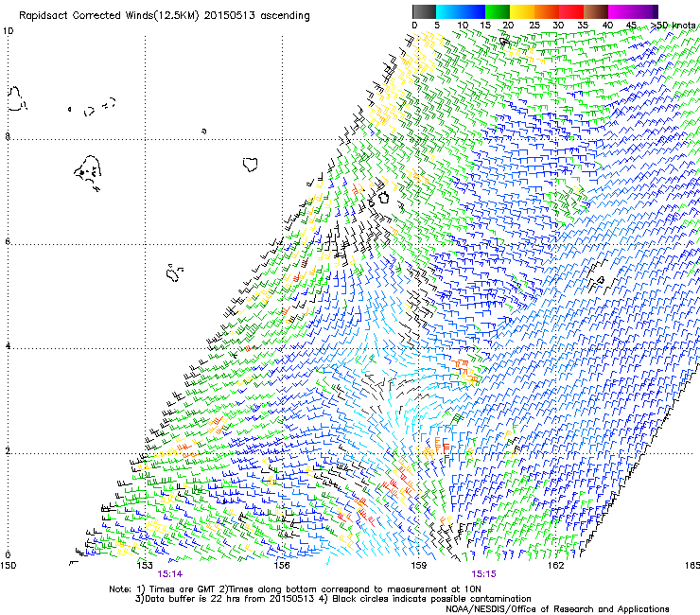Click the legend value '40' under the color bar
This screenshot has width=700, height=615.
607,26
